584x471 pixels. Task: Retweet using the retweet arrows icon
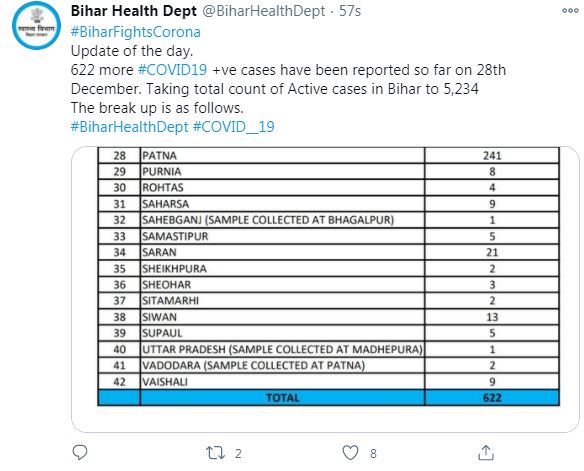[x=216, y=453]
